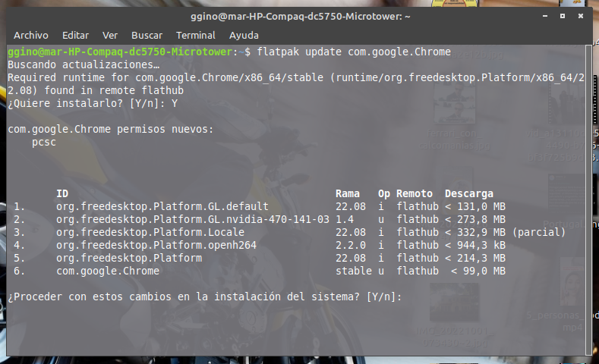The image size is (599, 364).
Task: Open the Ver menu
Action: point(110,36)
